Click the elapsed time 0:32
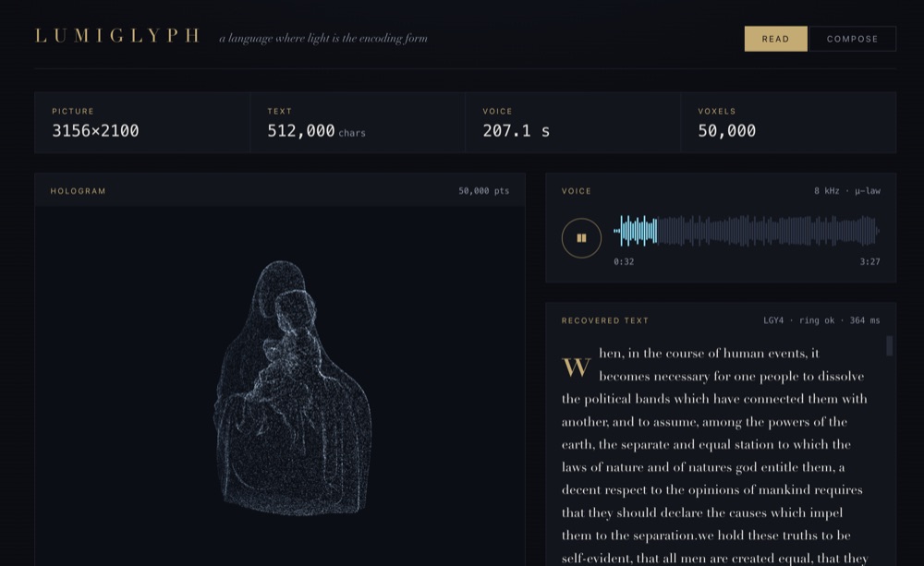The height and width of the screenshot is (566, 924). [x=624, y=261]
